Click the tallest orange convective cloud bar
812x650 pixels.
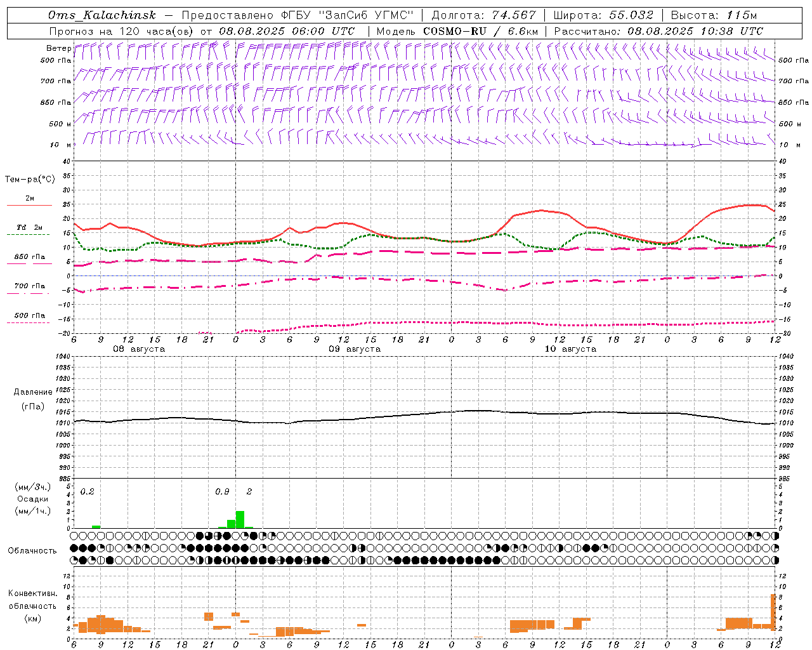coord(773,611)
